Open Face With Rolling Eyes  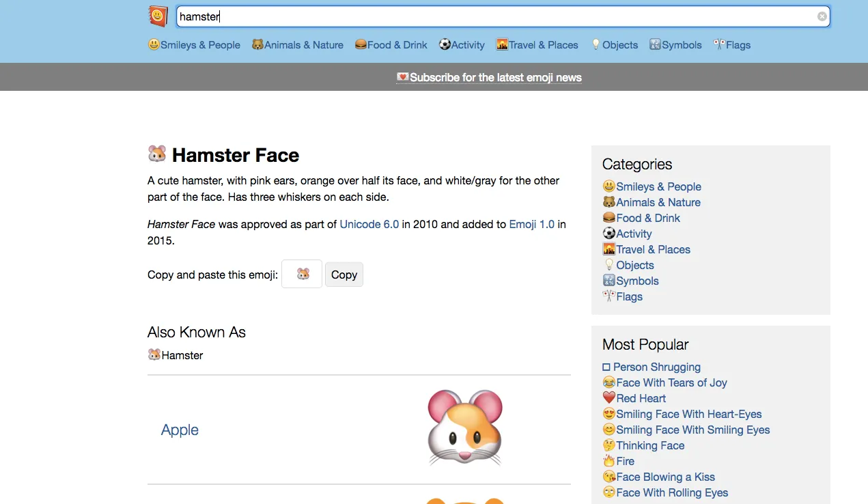click(x=665, y=492)
